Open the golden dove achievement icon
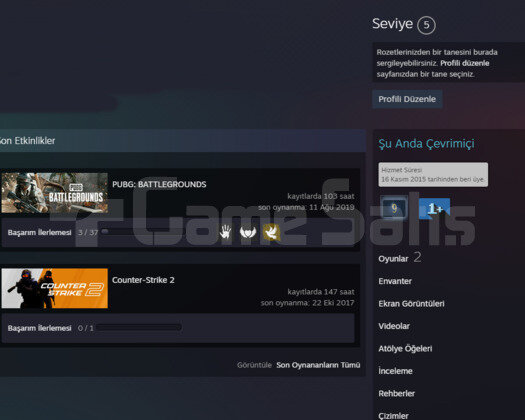This screenshot has height=420, width=525. (x=272, y=232)
